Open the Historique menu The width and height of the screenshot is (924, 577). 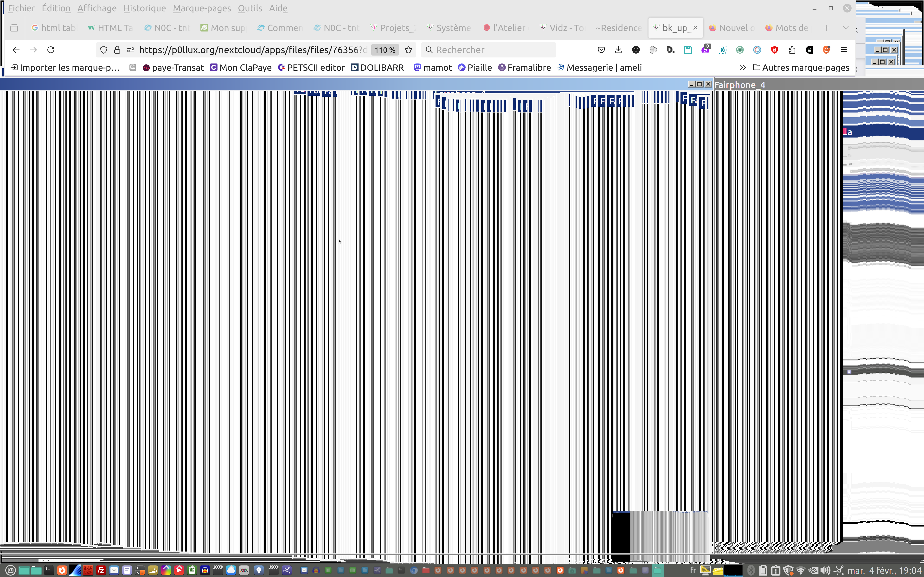point(144,8)
